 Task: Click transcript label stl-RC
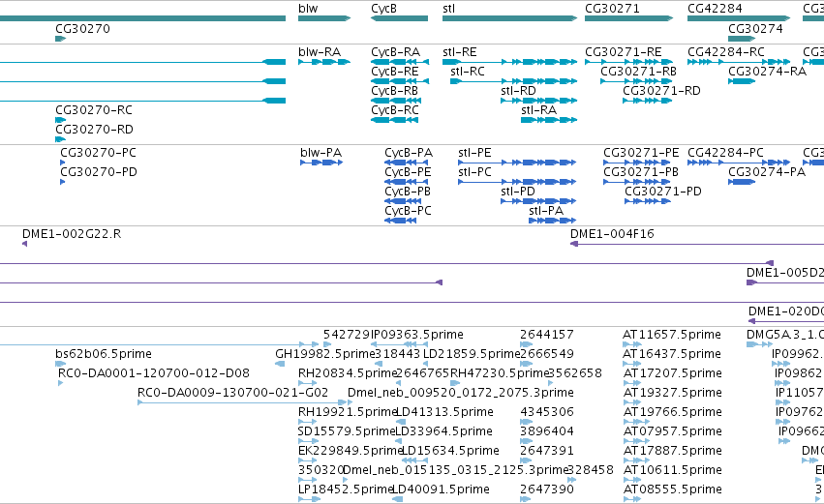tap(467, 72)
